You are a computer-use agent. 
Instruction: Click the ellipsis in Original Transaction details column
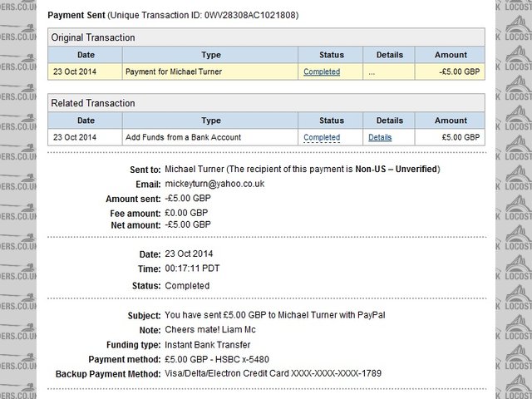(372, 72)
